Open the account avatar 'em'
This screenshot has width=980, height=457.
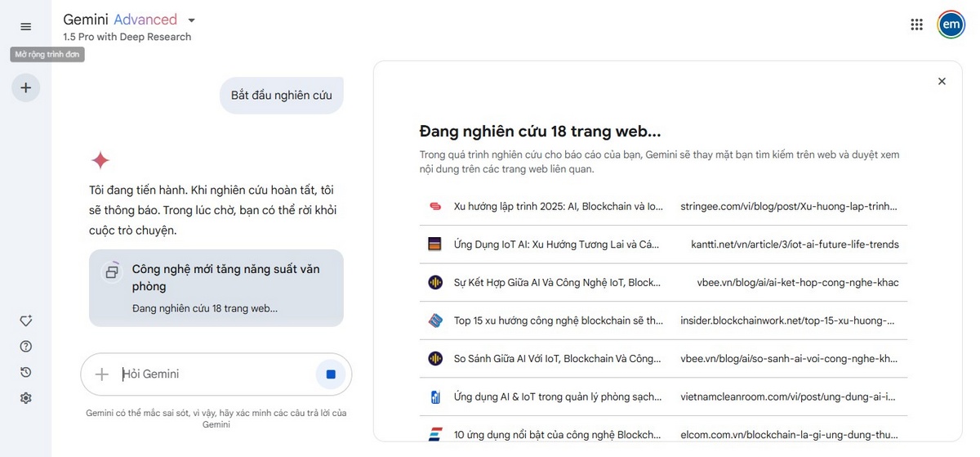951,25
